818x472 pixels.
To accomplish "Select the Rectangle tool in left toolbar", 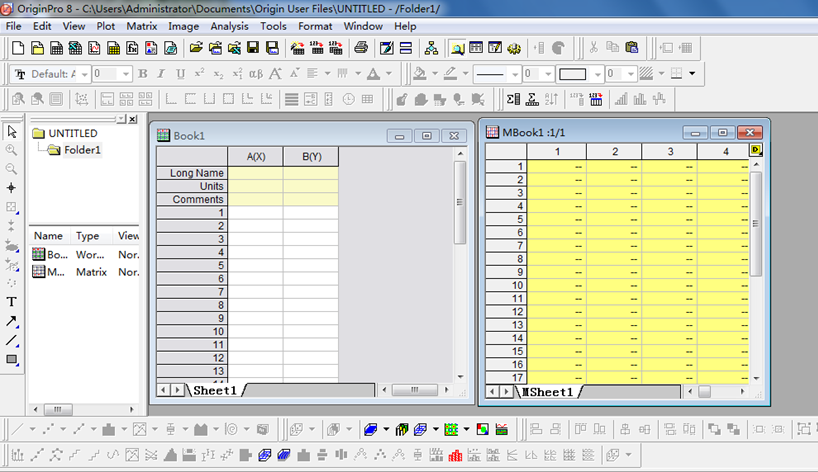I will [12, 359].
